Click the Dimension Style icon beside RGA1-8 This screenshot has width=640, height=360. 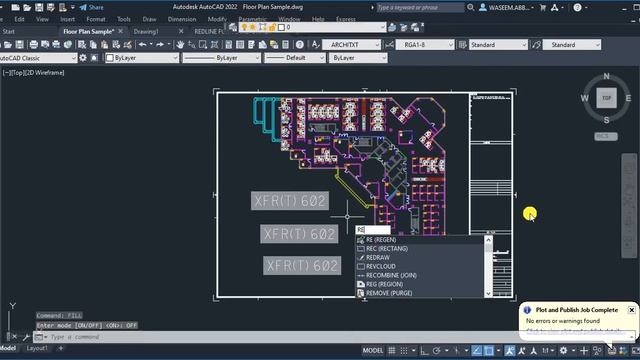pos(389,44)
